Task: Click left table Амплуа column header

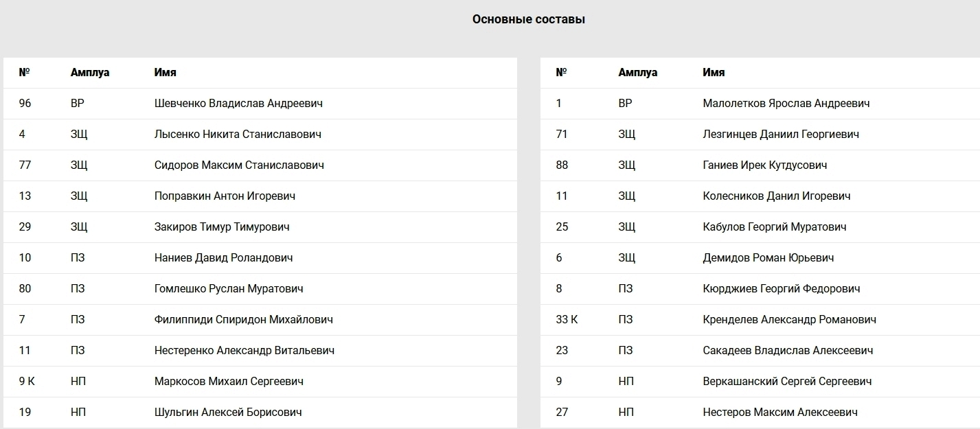Action: (90, 73)
